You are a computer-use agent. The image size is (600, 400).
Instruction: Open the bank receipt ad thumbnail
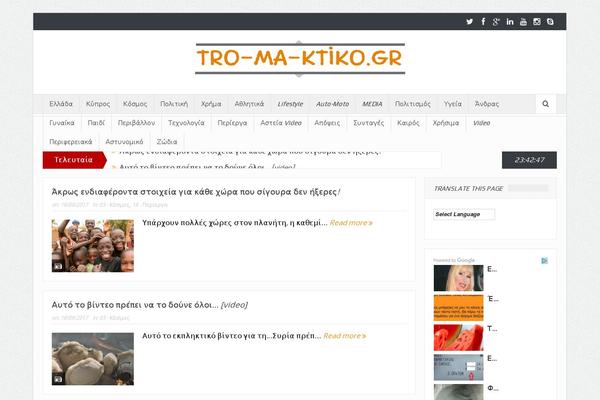pos(458,367)
